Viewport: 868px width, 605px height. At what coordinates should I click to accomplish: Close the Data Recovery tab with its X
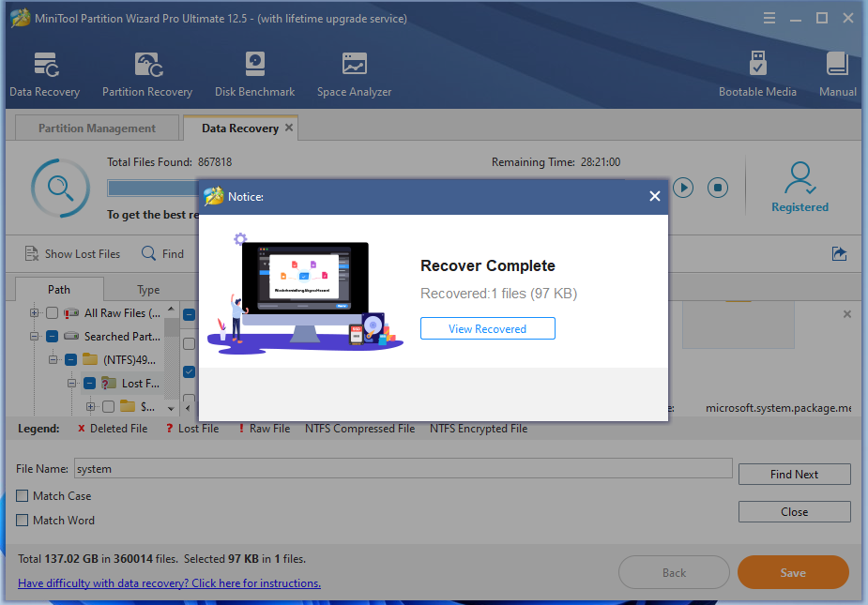coord(289,128)
